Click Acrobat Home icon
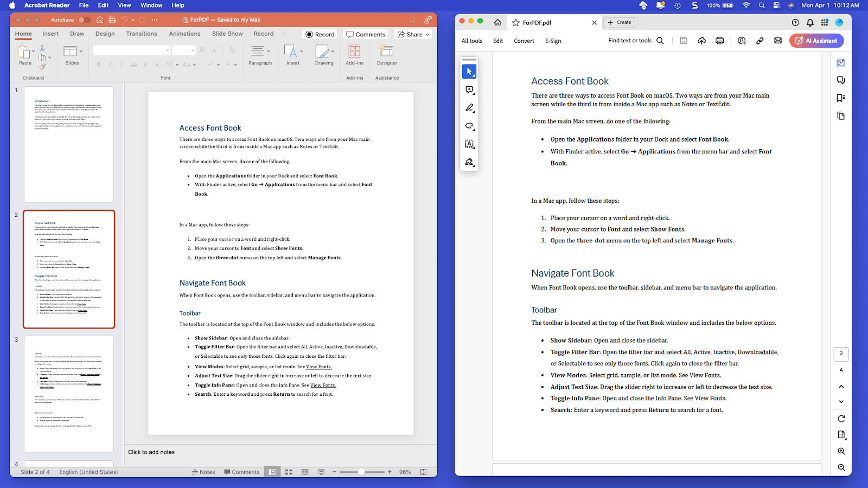The height and width of the screenshot is (488, 868). tap(497, 22)
